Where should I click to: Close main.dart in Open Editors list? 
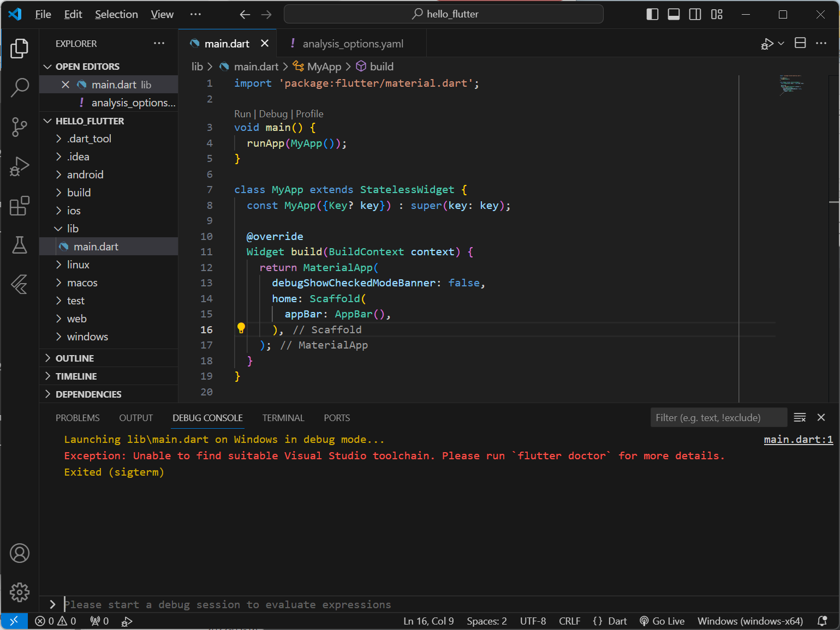pos(65,85)
